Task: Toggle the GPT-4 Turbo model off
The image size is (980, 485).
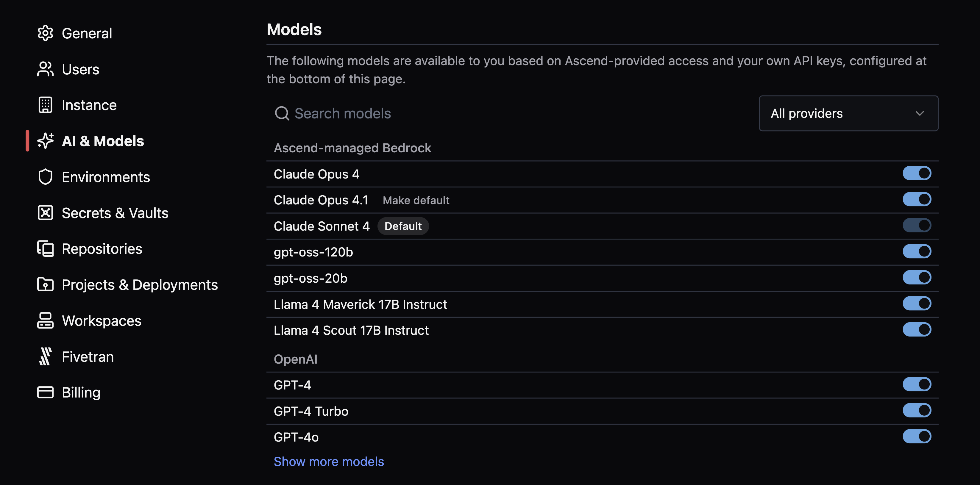Action: (917, 410)
